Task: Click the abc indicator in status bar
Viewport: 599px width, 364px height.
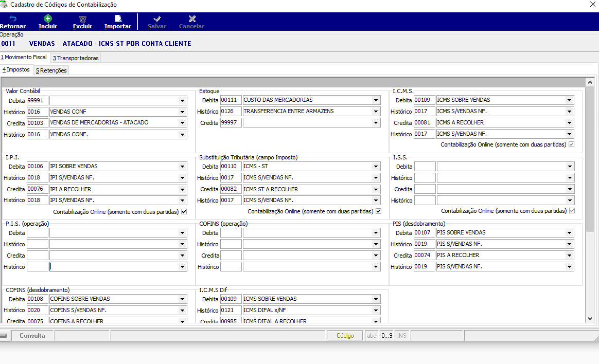Action: (x=372, y=336)
